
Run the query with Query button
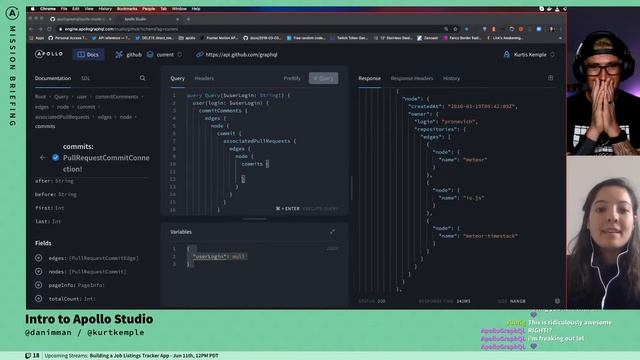[323, 78]
